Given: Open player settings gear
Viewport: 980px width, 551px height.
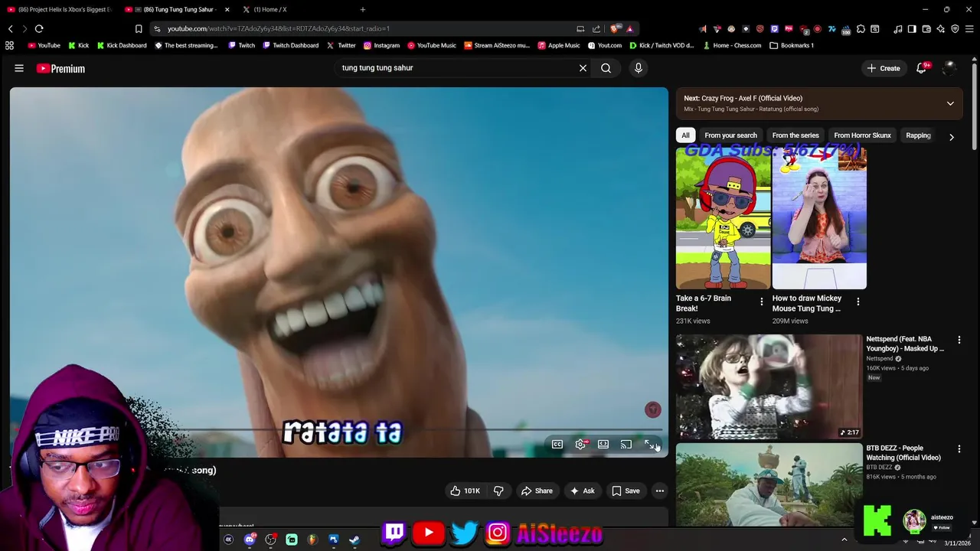Looking at the screenshot, I should (x=580, y=445).
